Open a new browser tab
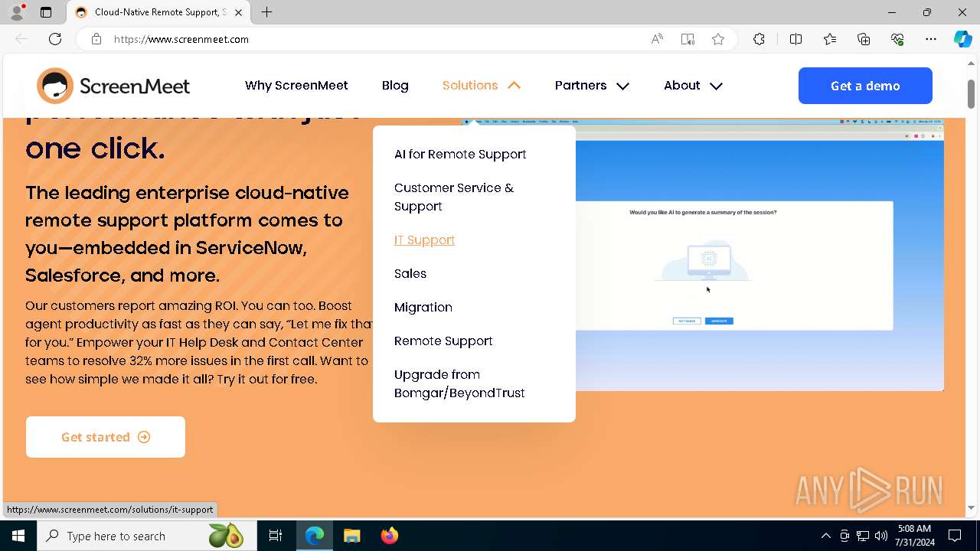The width and height of the screenshot is (980, 551). [x=266, y=12]
